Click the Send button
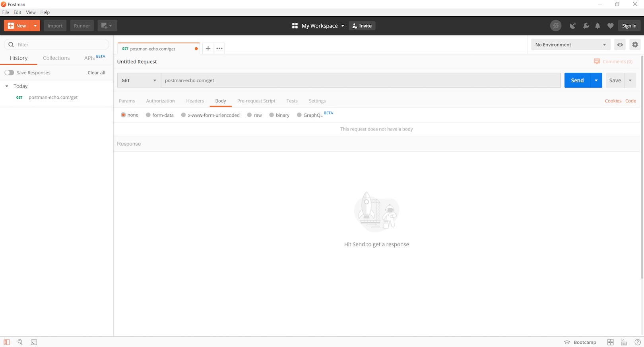This screenshot has height=347, width=644. click(x=577, y=80)
